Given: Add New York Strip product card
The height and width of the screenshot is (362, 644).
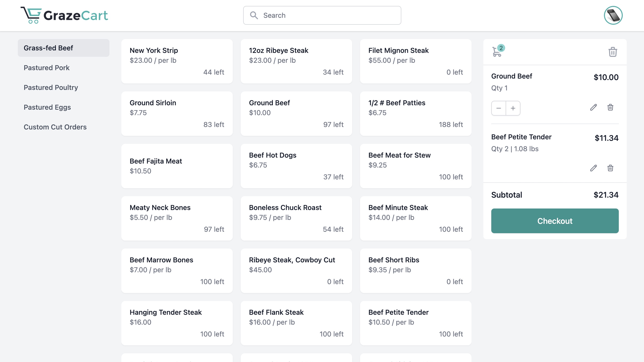Looking at the screenshot, I should point(177,61).
